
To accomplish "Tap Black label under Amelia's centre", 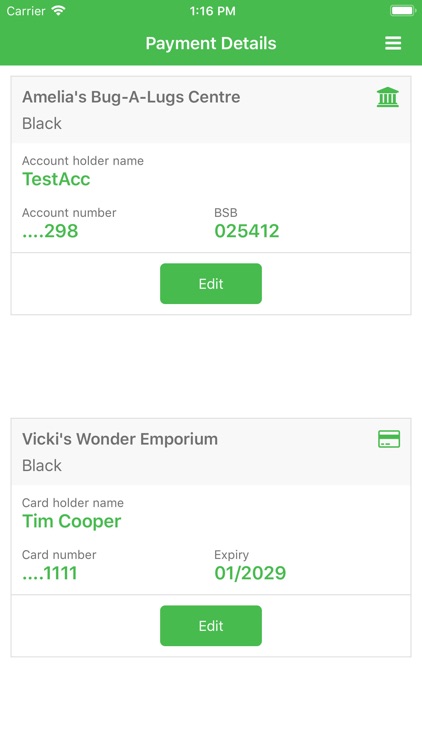I will (x=42, y=123).
